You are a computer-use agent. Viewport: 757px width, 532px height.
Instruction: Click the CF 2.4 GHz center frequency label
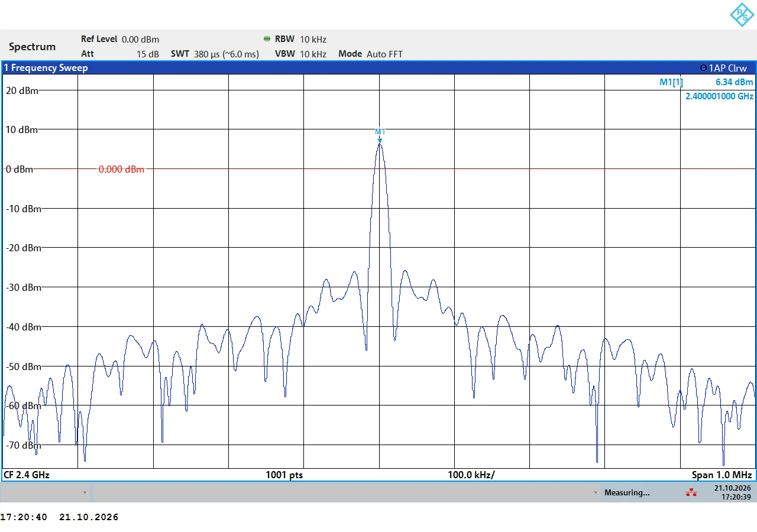(27, 475)
